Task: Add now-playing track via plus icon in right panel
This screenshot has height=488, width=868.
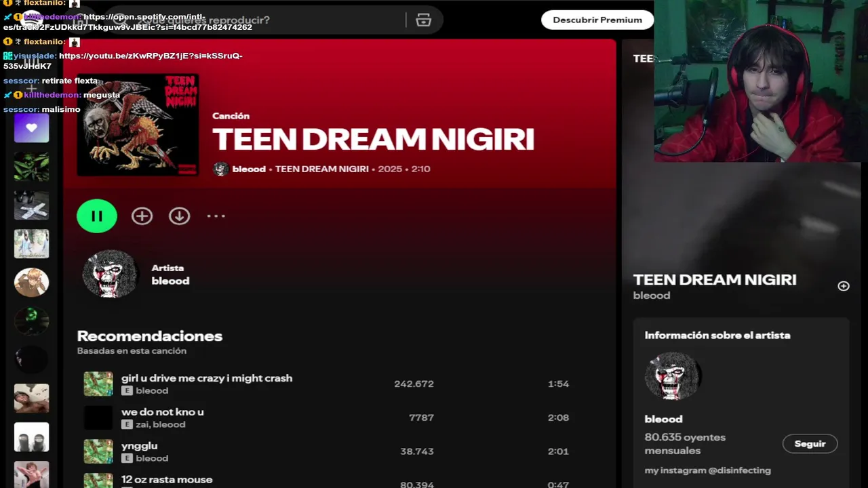Action: [x=844, y=286]
